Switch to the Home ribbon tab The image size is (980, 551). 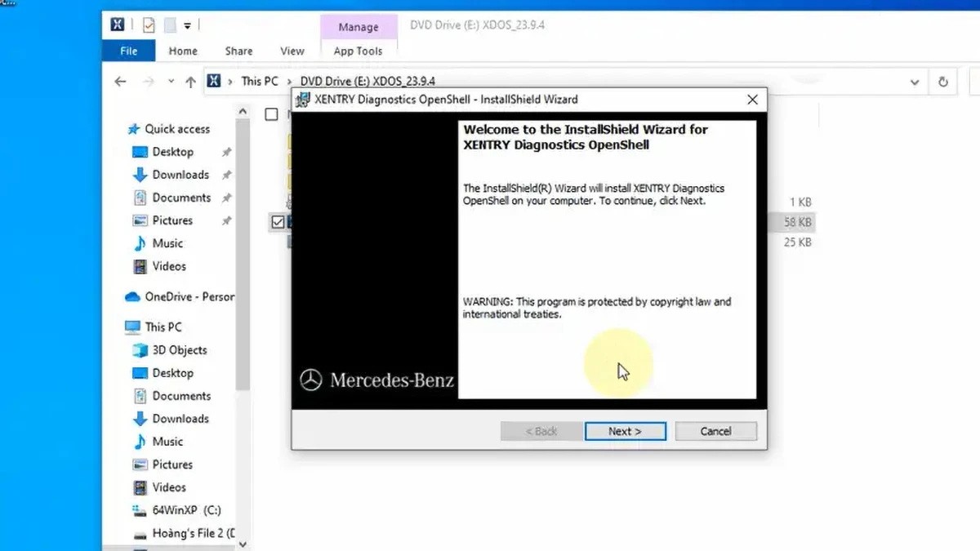[x=183, y=51]
